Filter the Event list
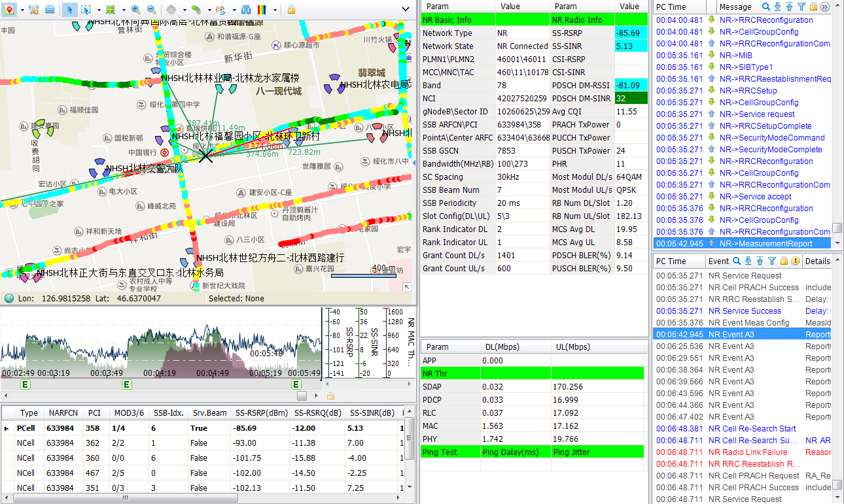 click(x=772, y=261)
